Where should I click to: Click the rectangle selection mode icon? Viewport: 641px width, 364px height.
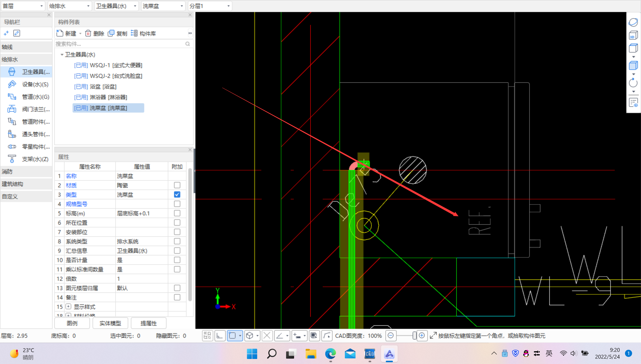tap(233, 336)
